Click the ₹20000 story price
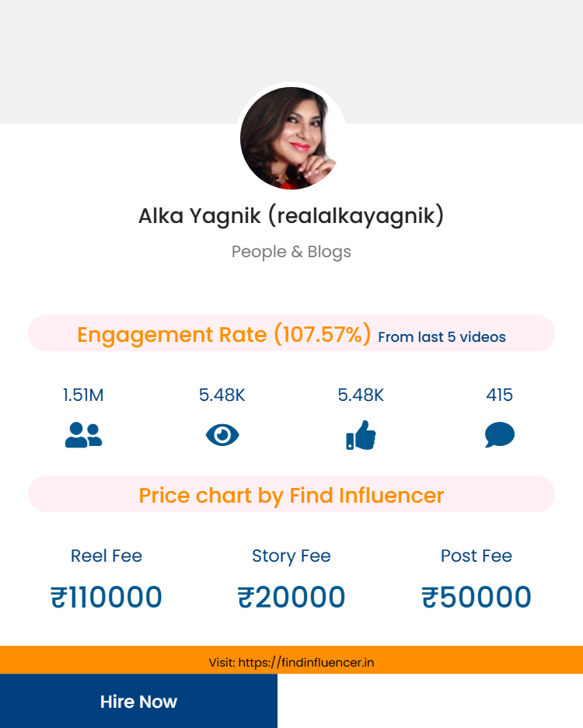 291,597
